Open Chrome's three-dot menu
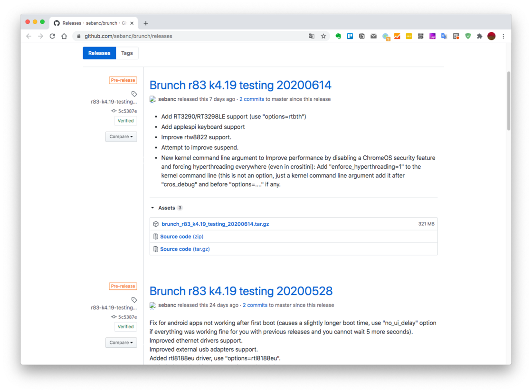532x392 pixels. coord(503,36)
